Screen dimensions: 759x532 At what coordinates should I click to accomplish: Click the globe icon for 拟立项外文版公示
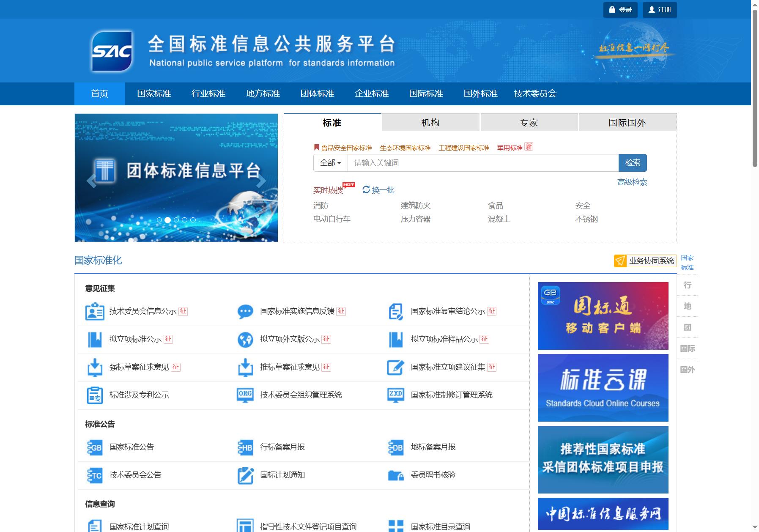point(245,340)
